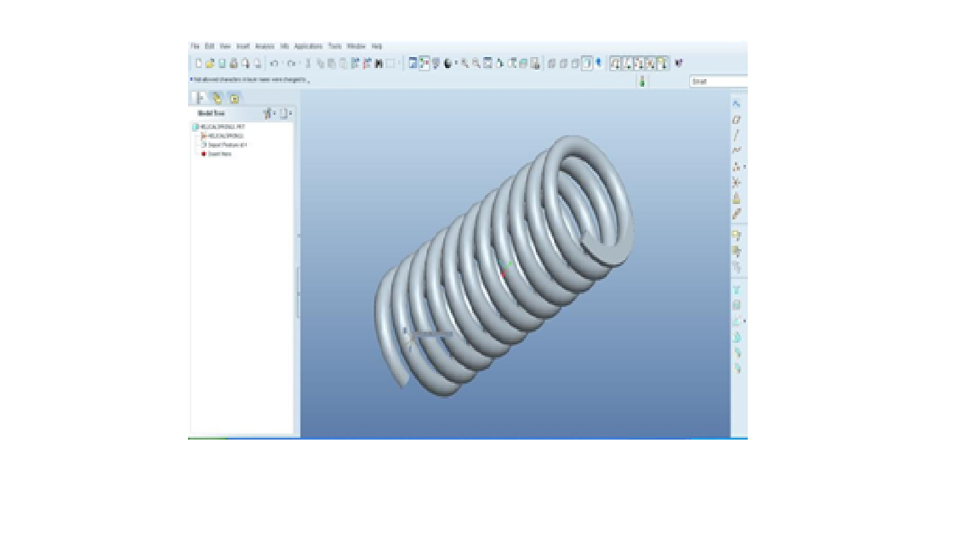This screenshot has height=551, width=980.
Task: Select the Coordinate System tool
Action: point(736,183)
